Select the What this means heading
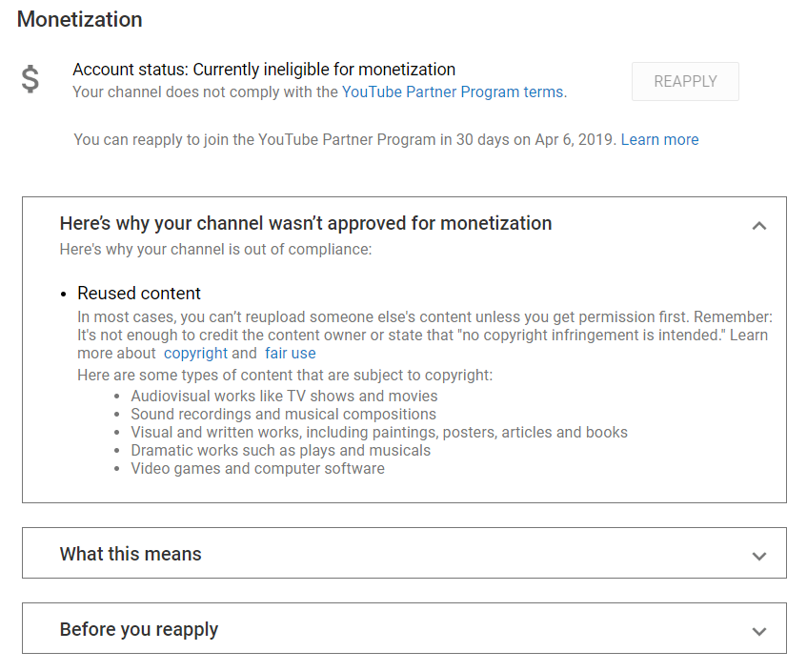 pos(131,554)
